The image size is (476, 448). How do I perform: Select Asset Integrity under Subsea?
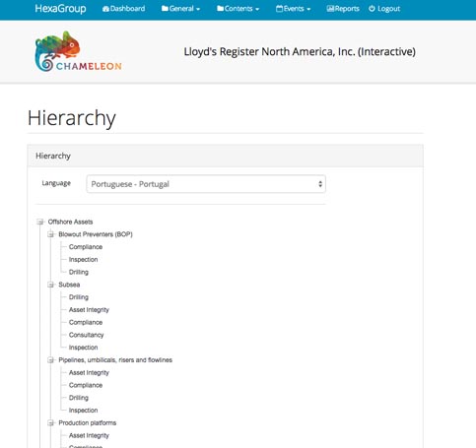(89, 310)
